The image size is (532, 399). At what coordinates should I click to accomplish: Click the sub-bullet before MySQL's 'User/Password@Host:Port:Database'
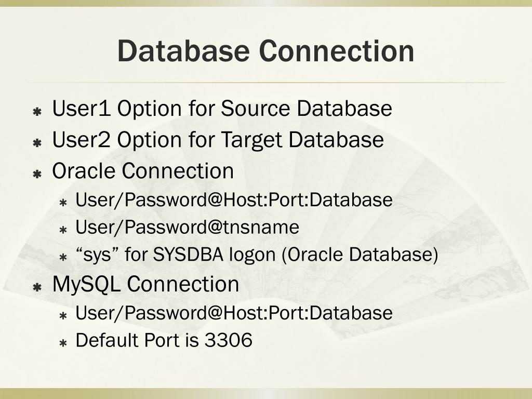[x=63, y=316]
